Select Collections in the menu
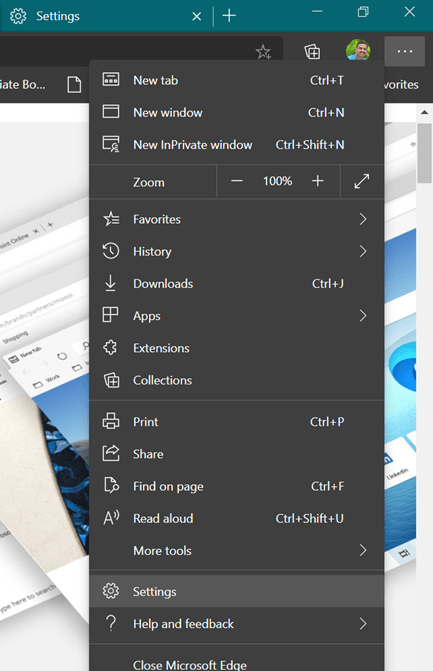 click(x=236, y=380)
